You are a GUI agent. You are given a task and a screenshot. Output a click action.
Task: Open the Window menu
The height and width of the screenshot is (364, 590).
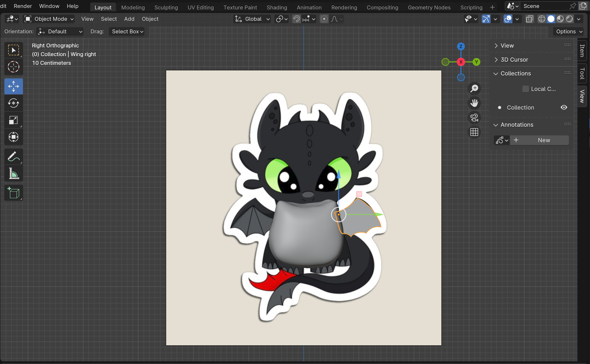click(x=49, y=6)
